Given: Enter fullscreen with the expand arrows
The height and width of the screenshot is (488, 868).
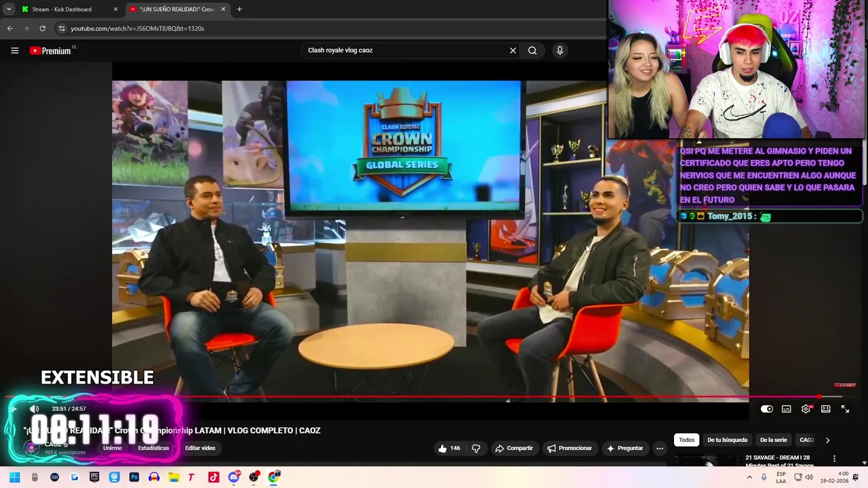Looking at the screenshot, I should pos(845,409).
